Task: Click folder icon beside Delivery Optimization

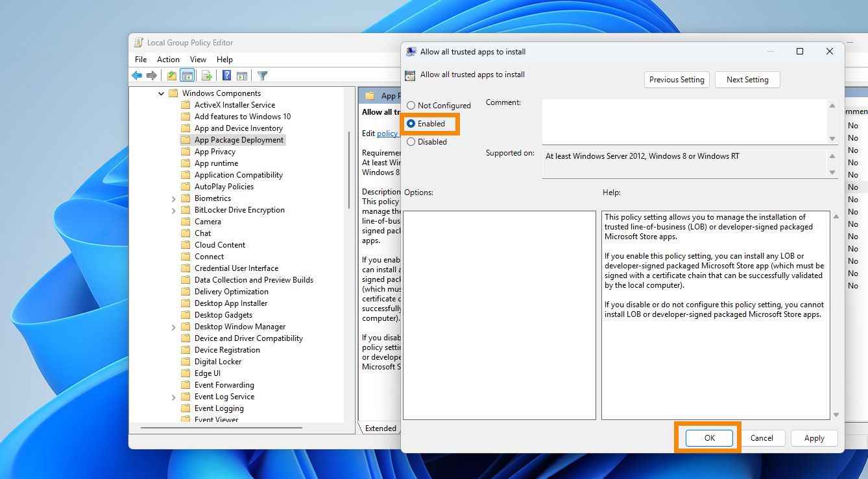Action: click(186, 292)
